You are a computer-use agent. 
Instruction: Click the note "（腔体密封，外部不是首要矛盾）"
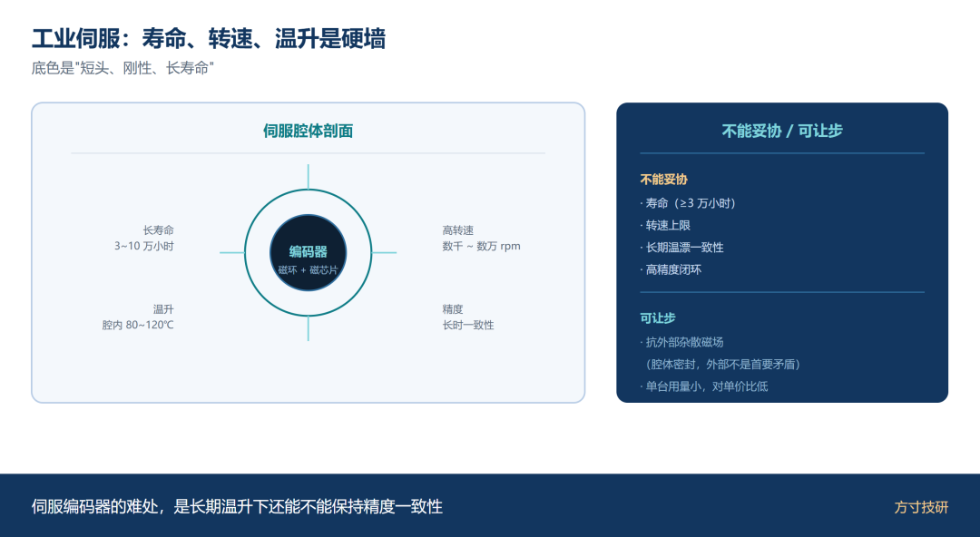(722, 365)
